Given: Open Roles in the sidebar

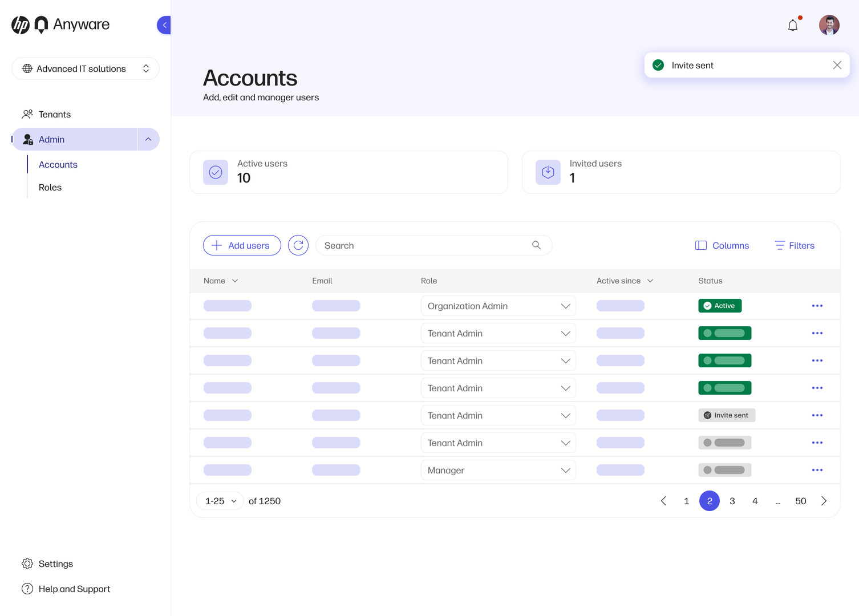Looking at the screenshot, I should pyautogui.click(x=50, y=187).
